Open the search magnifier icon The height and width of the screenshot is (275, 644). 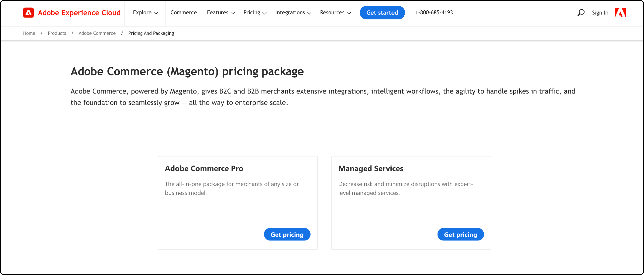pyautogui.click(x=581, y=13)
